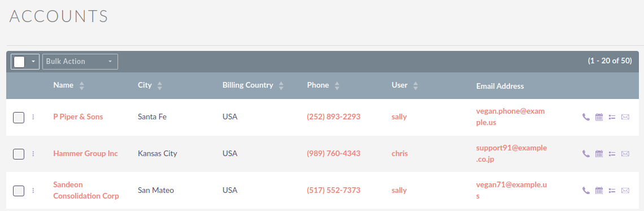The width and height of the screenshot is (644, 211).
Task: Open the Hammer Group Inc account
Action: coord(85,153)
